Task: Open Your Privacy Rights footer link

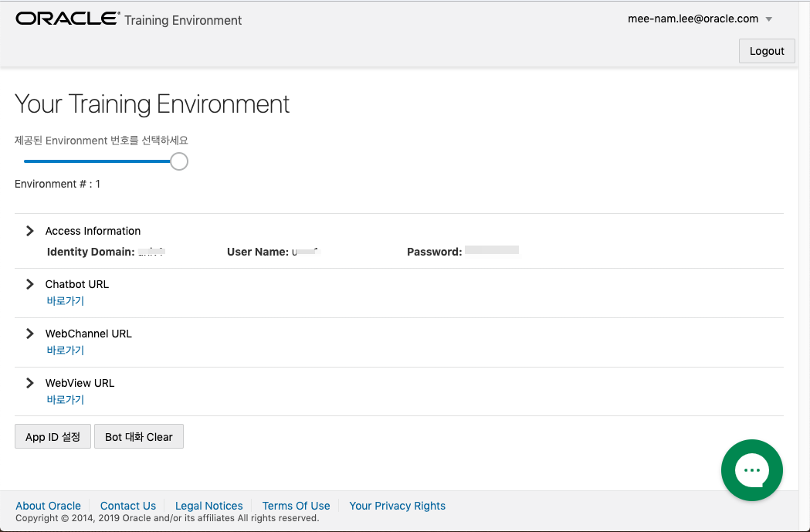Action: 397,506
